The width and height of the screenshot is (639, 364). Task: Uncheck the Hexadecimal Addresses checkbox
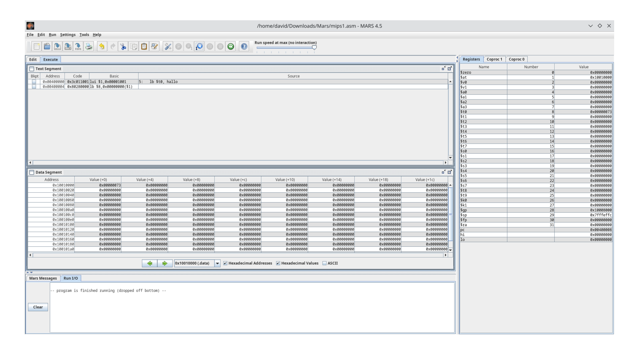(x=226, y=263)
